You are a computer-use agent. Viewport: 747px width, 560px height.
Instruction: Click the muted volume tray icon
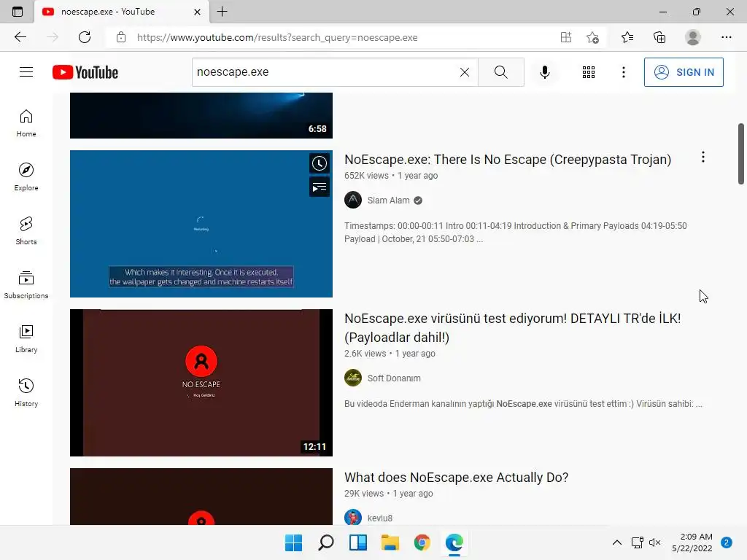tap(655, 542)
